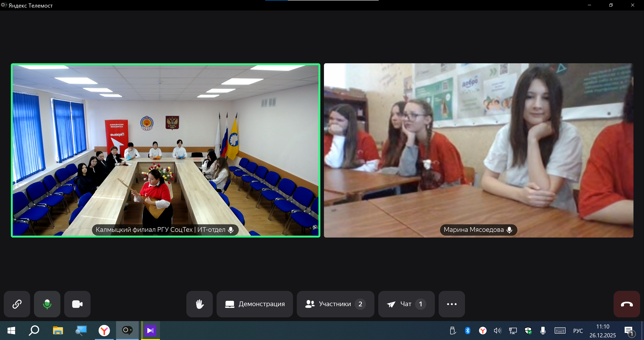The width and height of the screenshot is (644, 340).
Task: Select the Калмыцкий филиал video tile
Action: click(x=165, y=150)
